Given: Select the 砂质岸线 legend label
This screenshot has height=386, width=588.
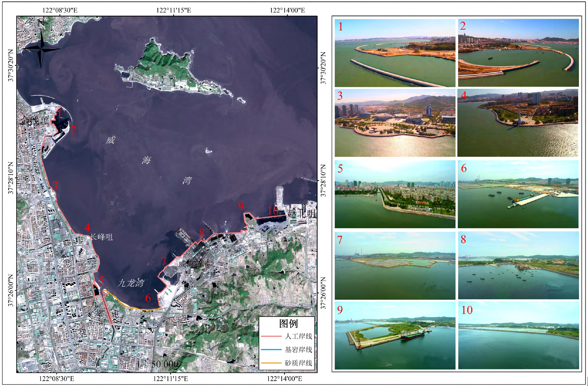Looking at the screenshot, I should pos(299,363).
